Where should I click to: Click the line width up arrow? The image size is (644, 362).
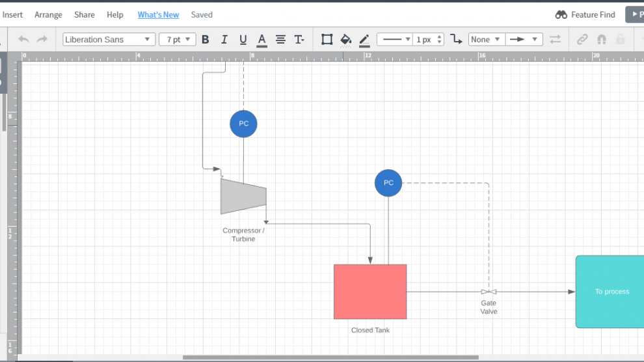(x=440, y=36)
